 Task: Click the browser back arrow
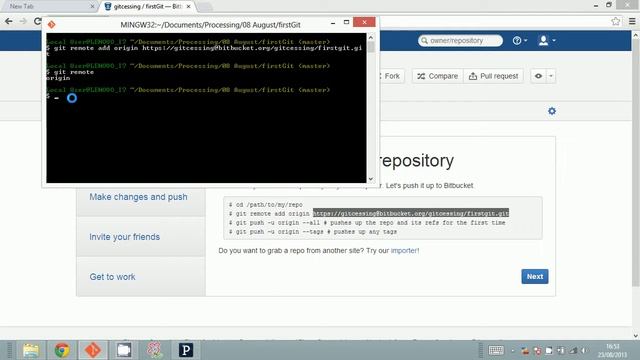point(9,21)
